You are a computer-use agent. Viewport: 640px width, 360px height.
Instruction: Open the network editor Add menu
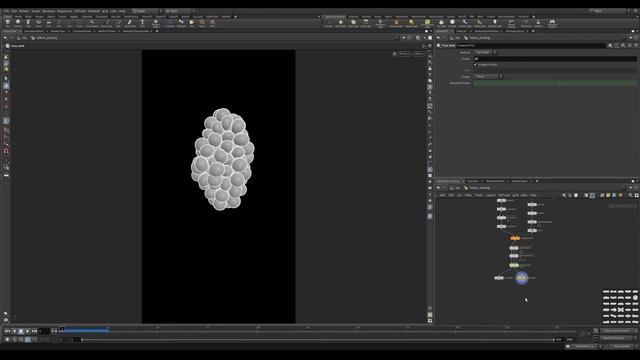pos(442,196)
